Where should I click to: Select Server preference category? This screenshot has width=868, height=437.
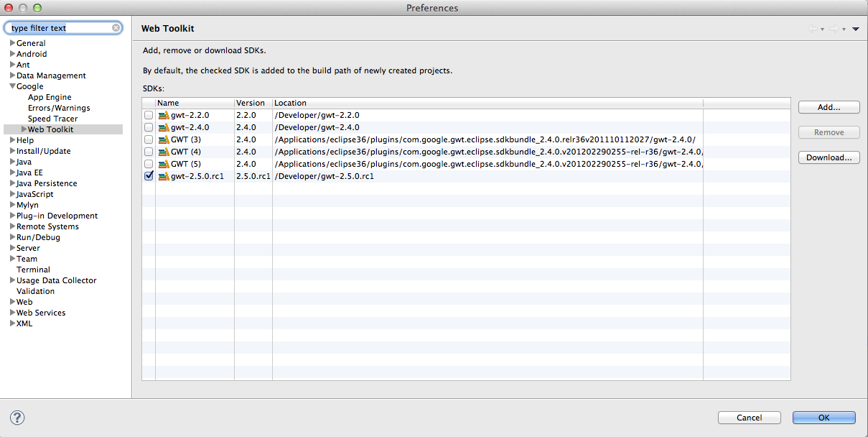click(x=28, y=248)
